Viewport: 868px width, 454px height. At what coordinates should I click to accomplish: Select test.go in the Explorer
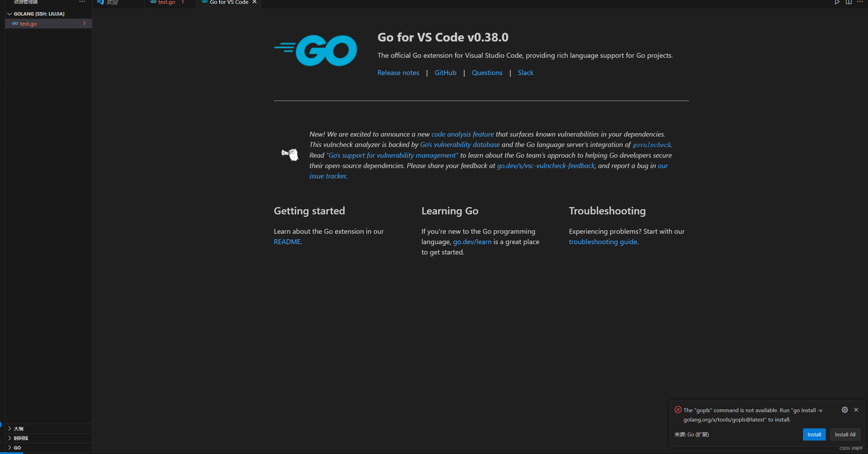pos(28,24)
